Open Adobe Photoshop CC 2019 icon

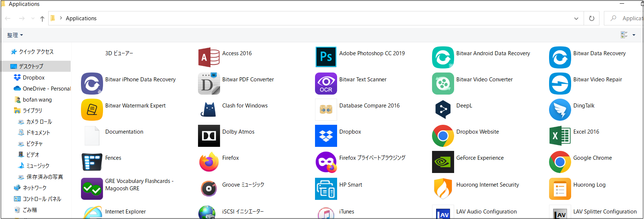click(326, 57)
